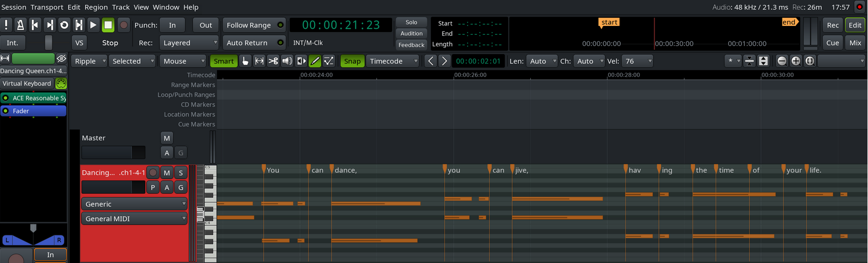
Task: Click the zoom out minus icon
Action: [x=782, y=61]
